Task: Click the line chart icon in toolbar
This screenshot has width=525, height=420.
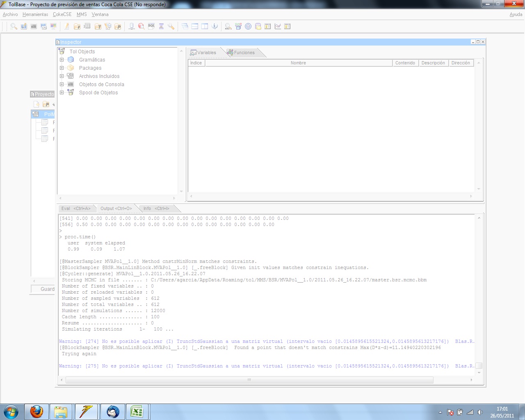Action: click(x=278, y=26)
